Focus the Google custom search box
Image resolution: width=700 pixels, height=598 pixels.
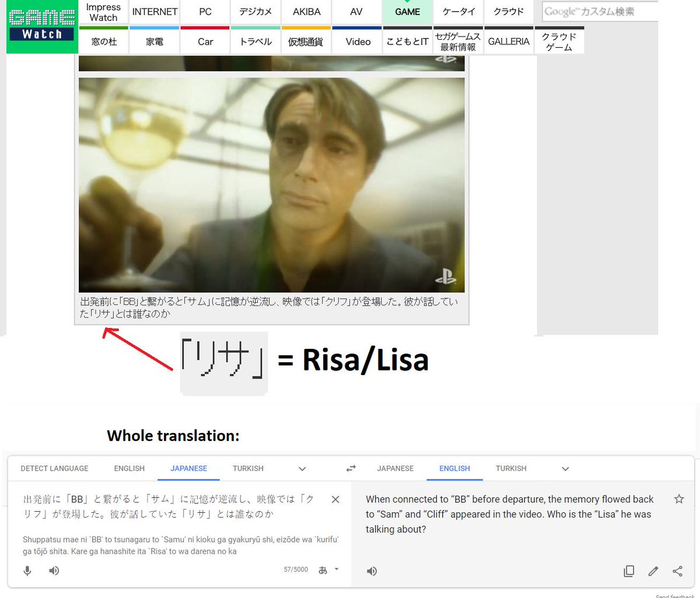click(600, 12)
